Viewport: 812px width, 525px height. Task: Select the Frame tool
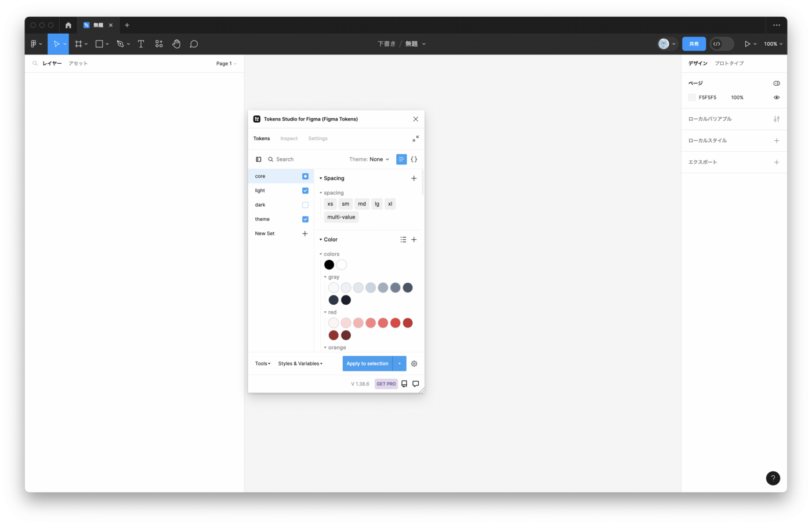click(78, 44)
